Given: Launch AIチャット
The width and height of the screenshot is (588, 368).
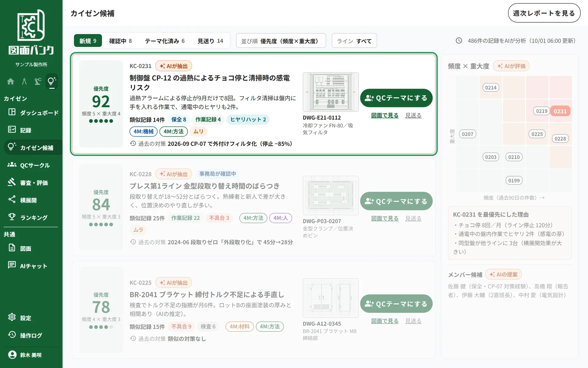Looking at the screenshot, I should point(33,266).
